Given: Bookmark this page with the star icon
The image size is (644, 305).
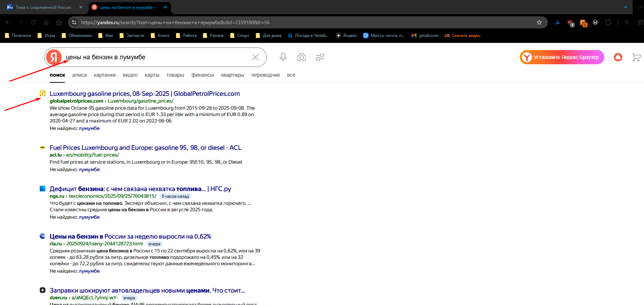Looking at the screenshot, I should [x=539, y=22].
